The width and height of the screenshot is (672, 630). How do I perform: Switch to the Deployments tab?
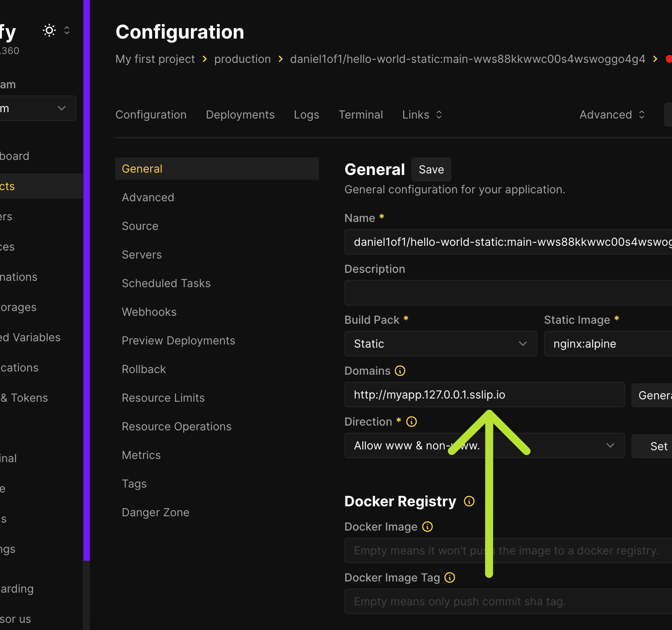click(x=240, y=115)
